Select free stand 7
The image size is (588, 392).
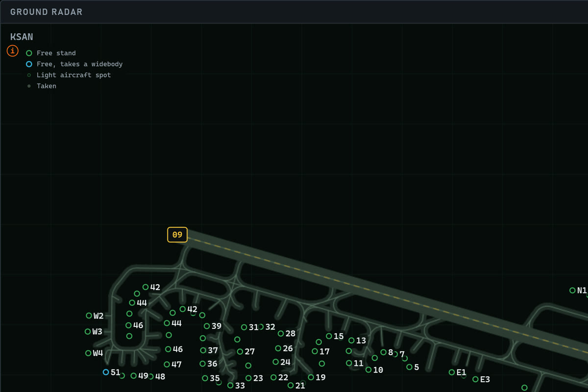pos(395,354)
